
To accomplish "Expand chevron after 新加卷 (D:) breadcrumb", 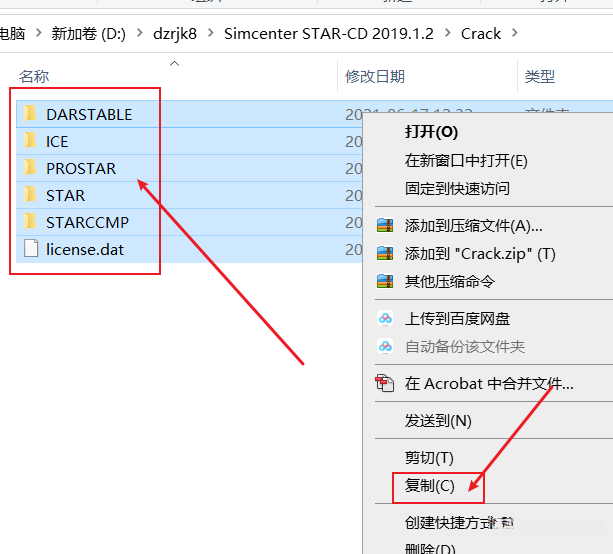I will (x=140, y=33).
